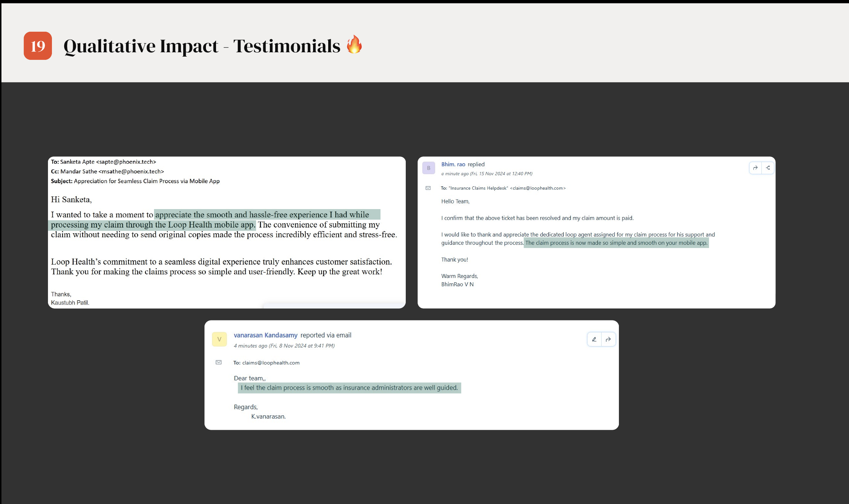Click the 'Thanks,' sign-off in Kaustubh's email

(x=61, y=295)
